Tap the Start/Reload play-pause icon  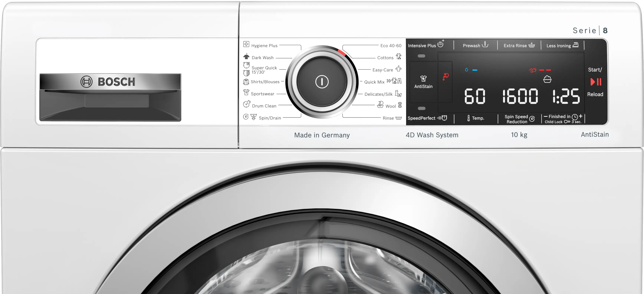point(596,82)
